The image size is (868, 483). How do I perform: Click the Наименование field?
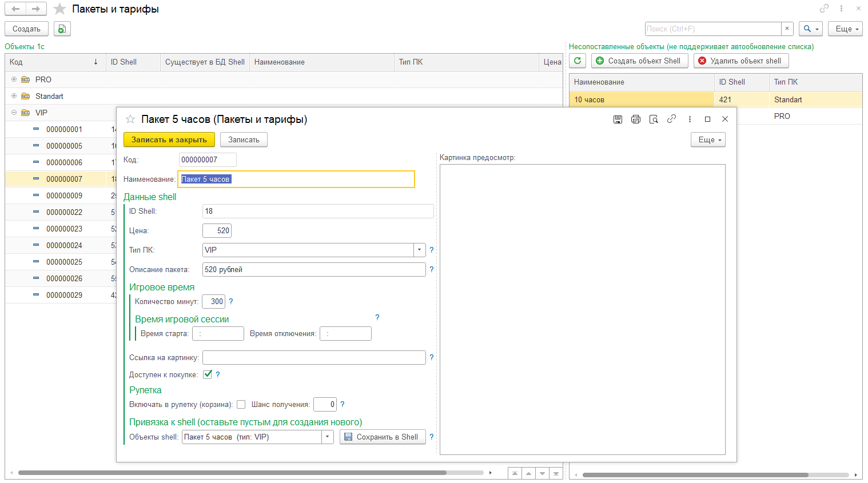click(x=296, y=179)
